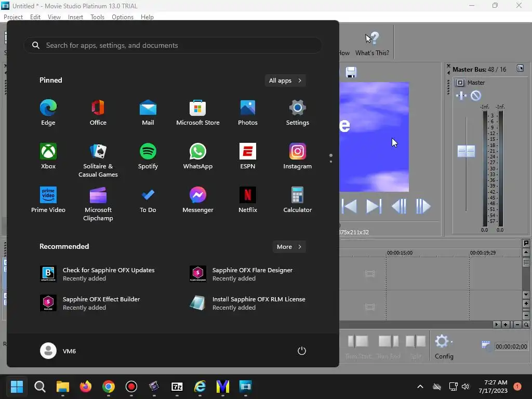Click the Trim Start button
This screenshot has height=399, width=532.
tap(358, 347)
